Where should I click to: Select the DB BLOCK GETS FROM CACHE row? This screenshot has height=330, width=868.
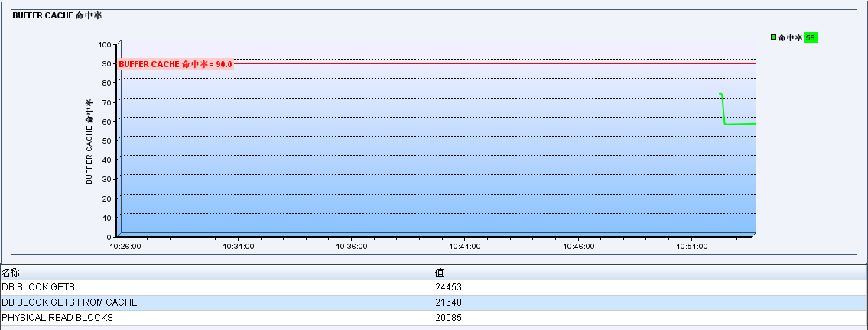click(70, 302)
